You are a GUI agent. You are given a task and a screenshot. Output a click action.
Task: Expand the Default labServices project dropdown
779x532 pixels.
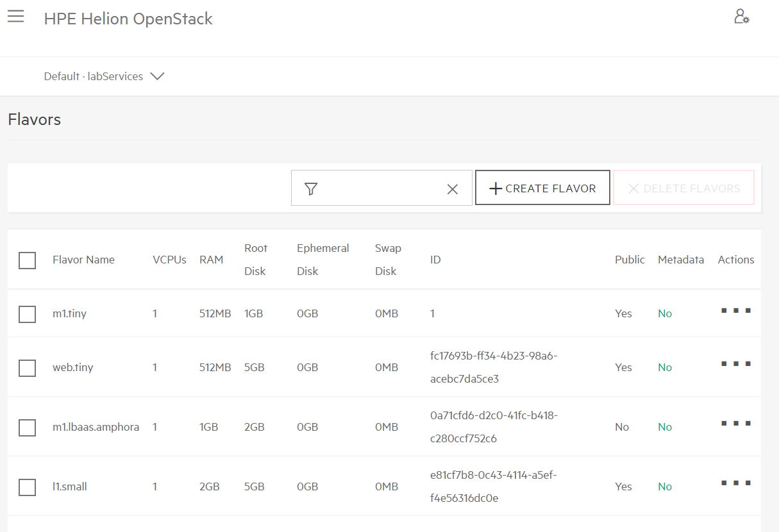pyautogui.click(x=104, y=76)
